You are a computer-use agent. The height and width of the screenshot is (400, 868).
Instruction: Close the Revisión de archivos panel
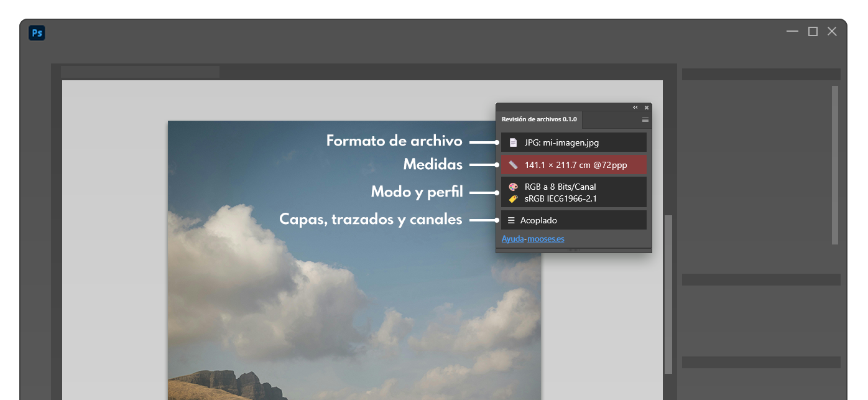[x=646, y=108]
